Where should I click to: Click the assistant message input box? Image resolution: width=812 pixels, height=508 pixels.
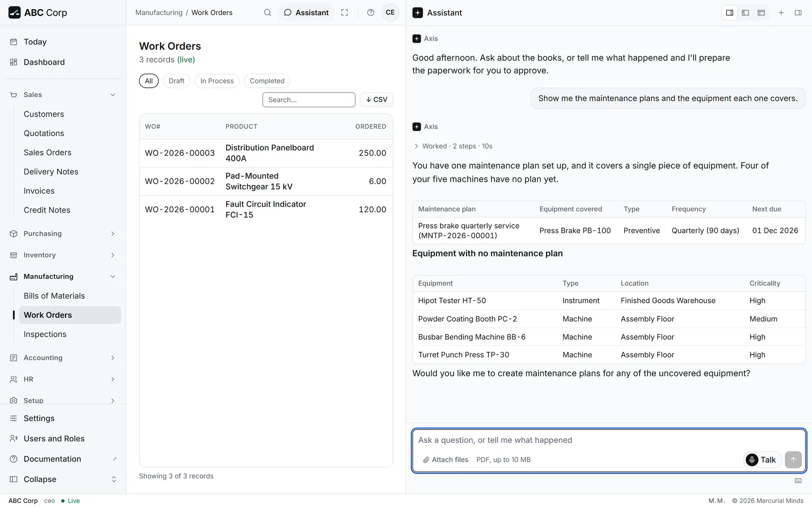point(608,440)
